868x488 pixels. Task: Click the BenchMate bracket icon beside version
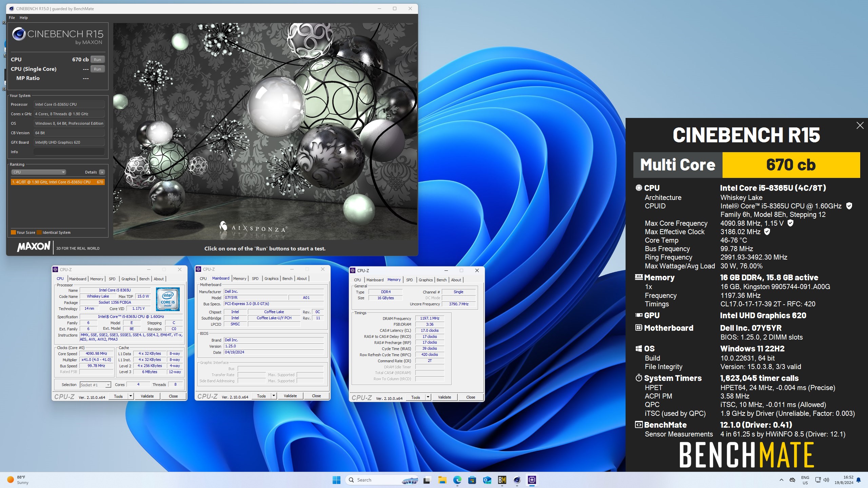tap(638, 425)
